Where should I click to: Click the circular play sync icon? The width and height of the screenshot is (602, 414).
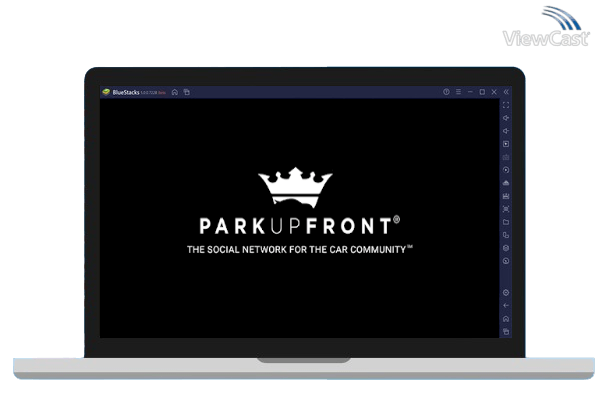[x=506, y=170]
